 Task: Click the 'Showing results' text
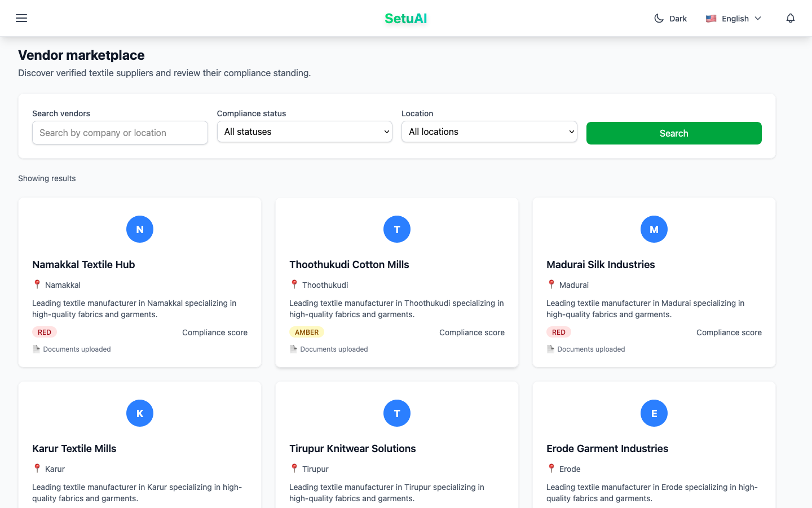click(x=47, y=178)
